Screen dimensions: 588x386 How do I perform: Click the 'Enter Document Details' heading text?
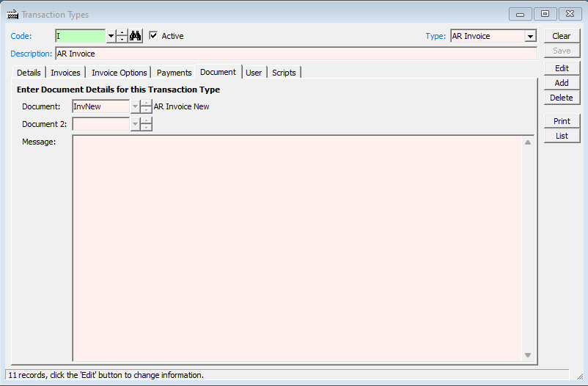coord(118,90)
